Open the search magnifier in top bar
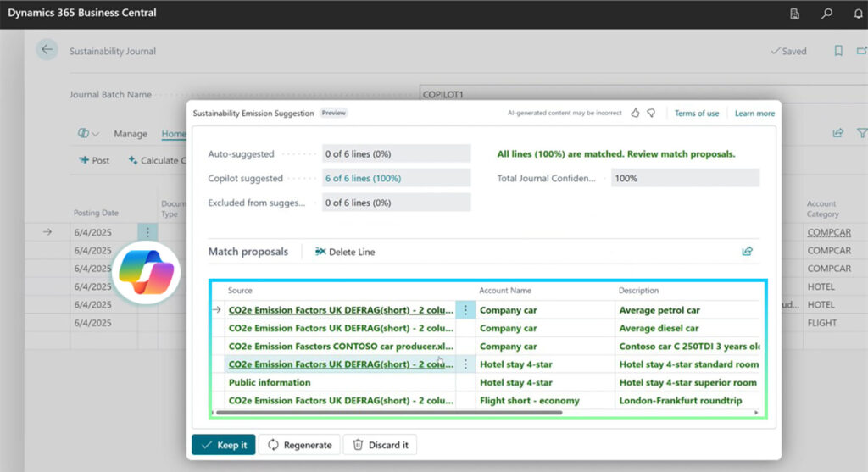 (x=826, y=14)
